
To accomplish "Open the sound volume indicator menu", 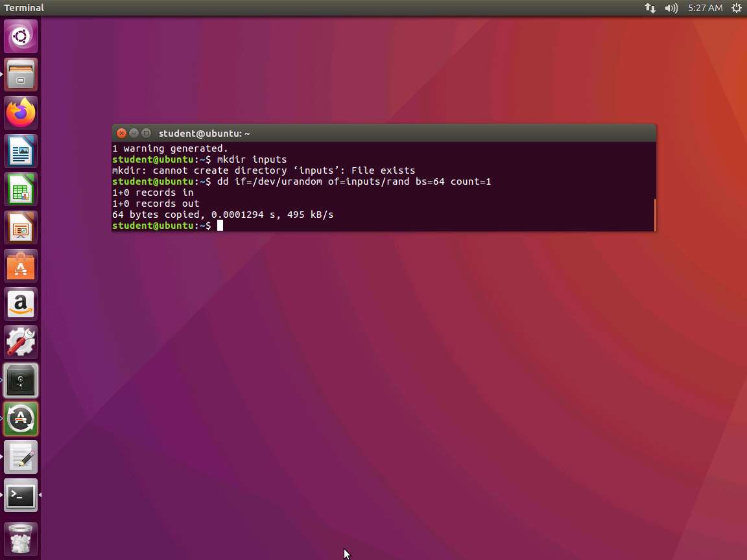I will pos(671,8).
